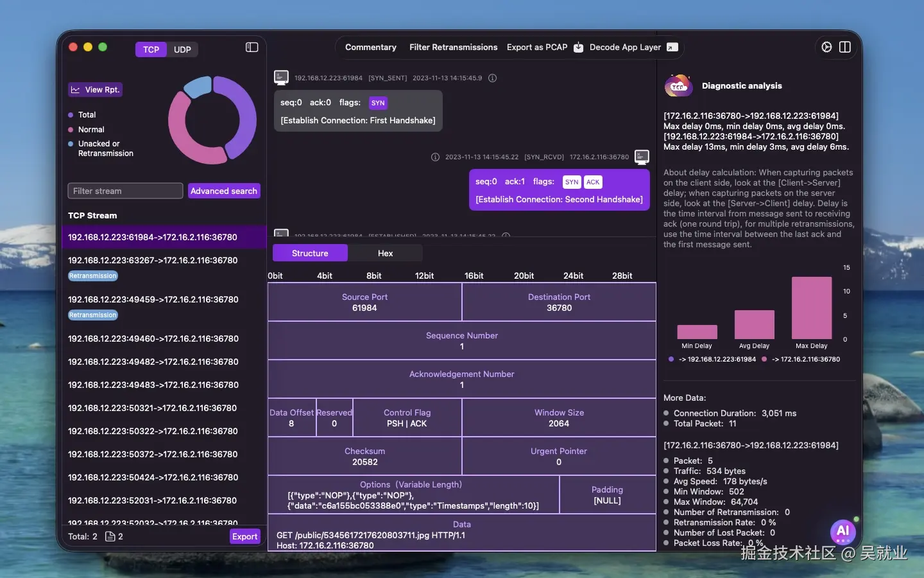924x578 pixels.
Task: Select the Hex tab
Action: (x=384, y=253)
